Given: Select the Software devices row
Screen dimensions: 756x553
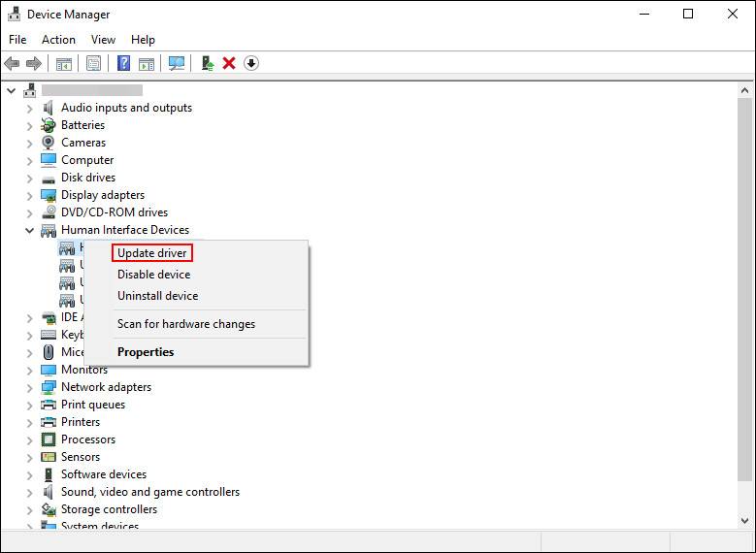Looking at the screenshot, I should pos(104,474).
